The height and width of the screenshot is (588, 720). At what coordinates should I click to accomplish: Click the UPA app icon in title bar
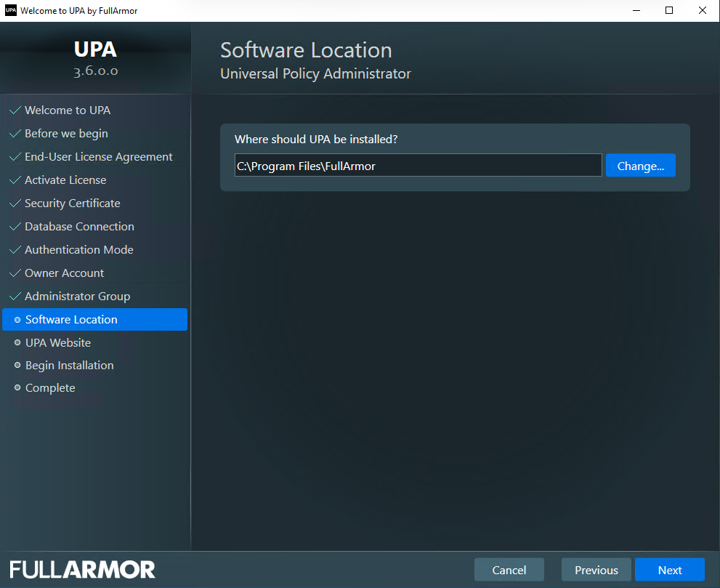(11, 11)
